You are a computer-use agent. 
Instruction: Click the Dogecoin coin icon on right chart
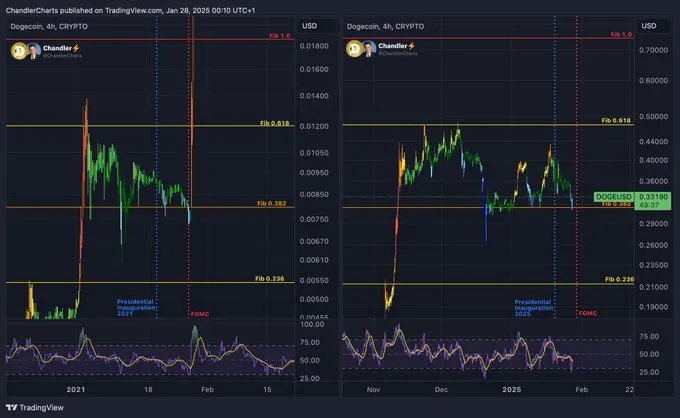tap(354, 48)
